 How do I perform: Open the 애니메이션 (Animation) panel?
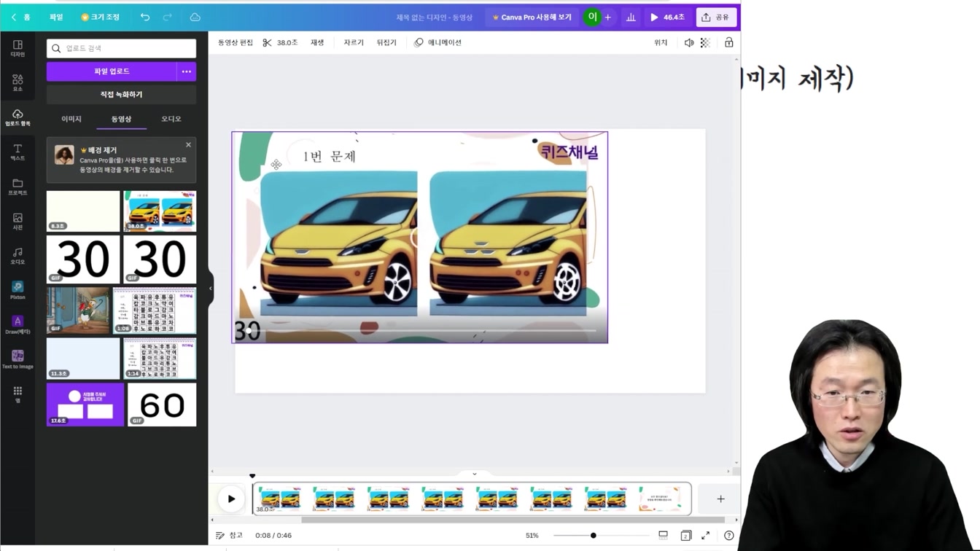(x=437, y=42)
